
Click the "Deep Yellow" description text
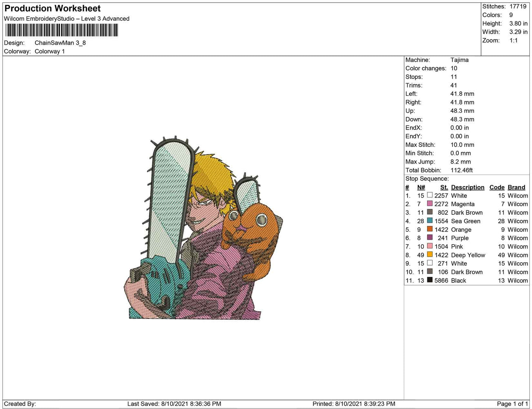468,255
